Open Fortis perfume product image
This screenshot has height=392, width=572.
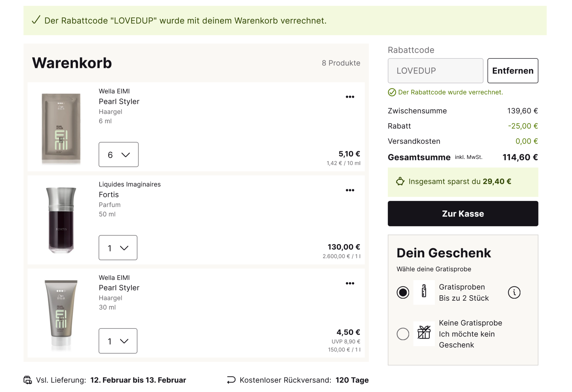coord(61,220)
